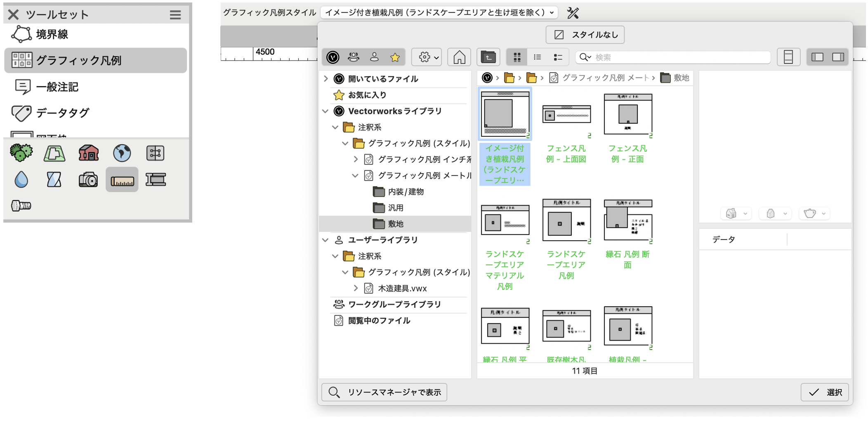
Task: Select the 汎用 folder in tree
Action: coord(395,208)
